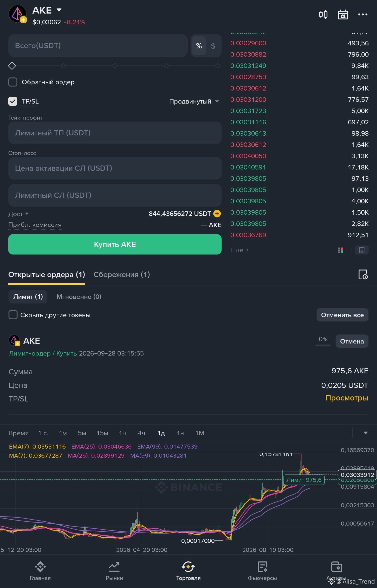Open Рынки in bottom navigation
The image size is (377, 588).
click(114, 570)
